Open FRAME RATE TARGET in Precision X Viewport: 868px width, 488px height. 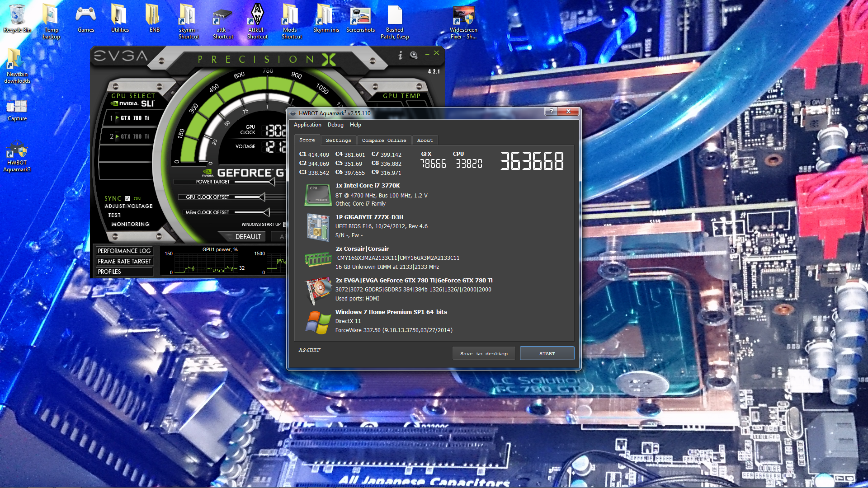tap(124, 261)
